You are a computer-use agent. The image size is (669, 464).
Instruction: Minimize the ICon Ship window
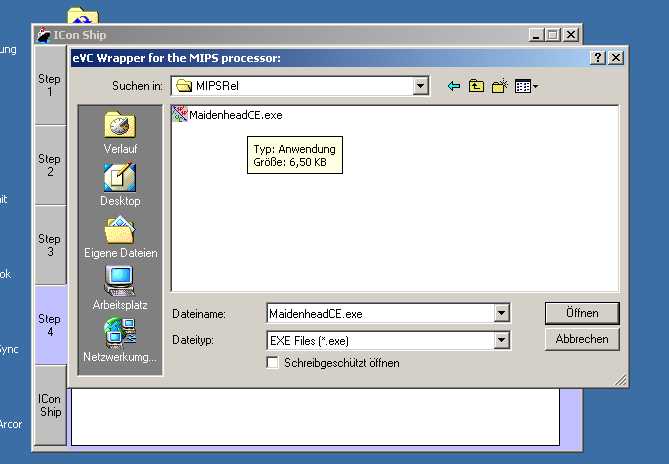536,35
